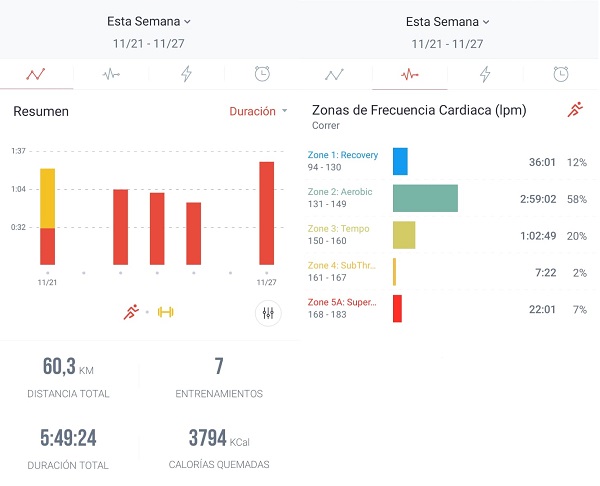
Task: Open the trend chart tab on right panel
Action: 335,74
